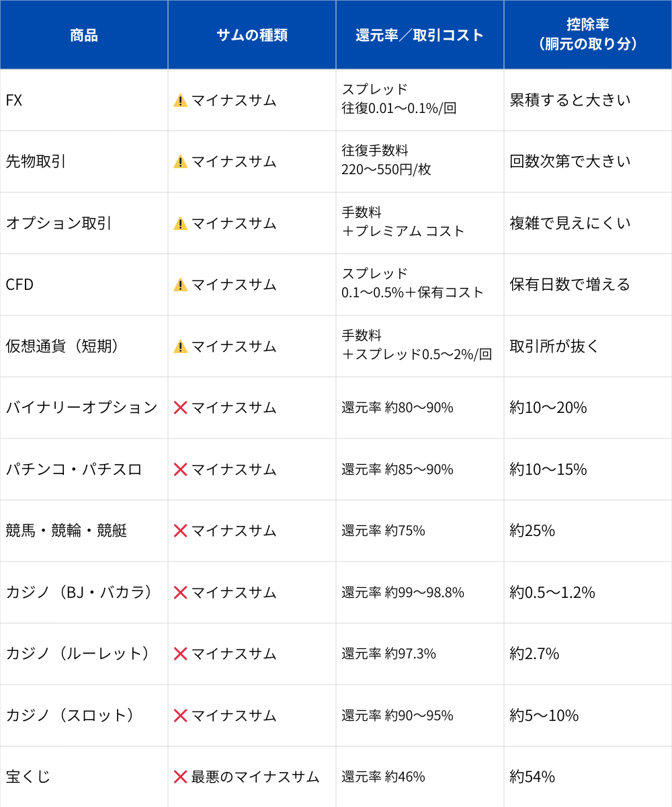Click the red X in the パチンコ・パチスロ row
The height and width of the screenshot is (807, 672).
coord(180,469)
